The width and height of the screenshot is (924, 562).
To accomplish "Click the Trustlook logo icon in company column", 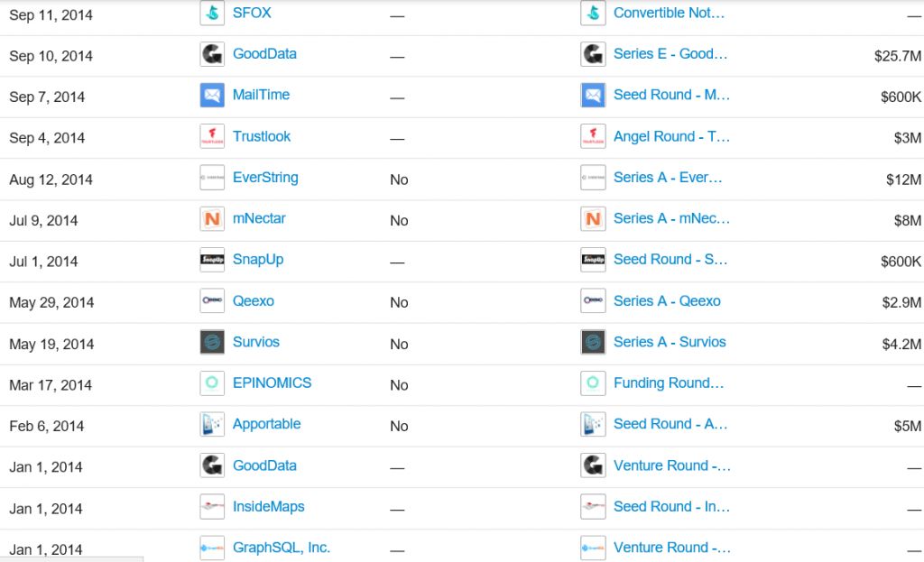I will (x=212, y=136).
